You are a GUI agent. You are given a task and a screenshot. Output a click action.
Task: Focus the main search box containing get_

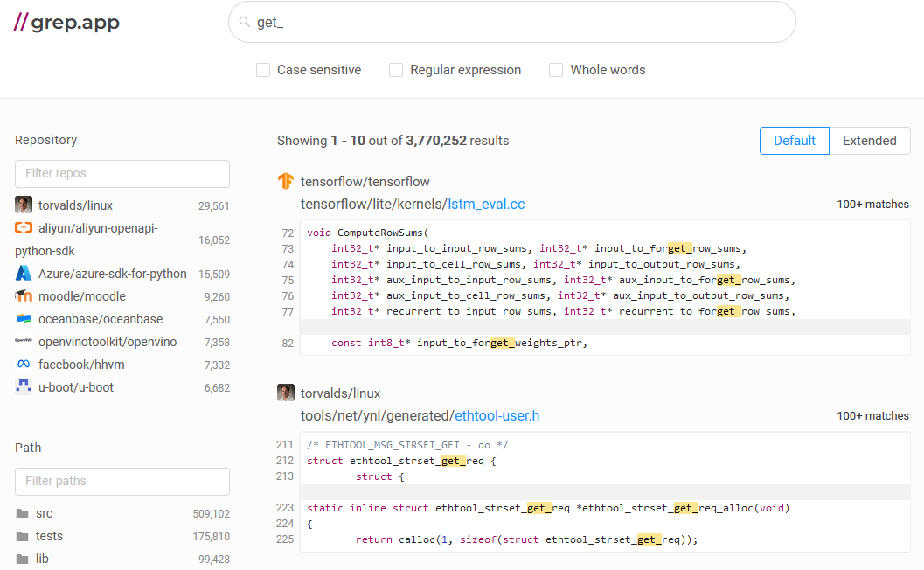click(x=512, y=23)
